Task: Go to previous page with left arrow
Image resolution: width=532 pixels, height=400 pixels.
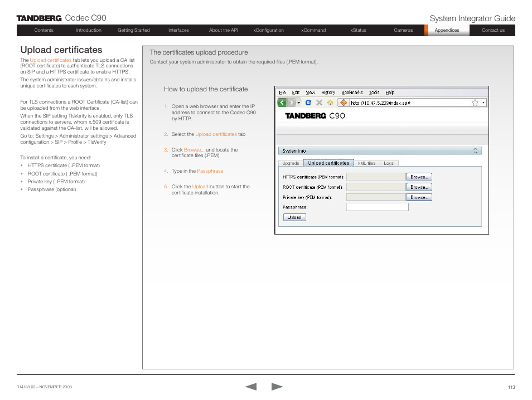Action: pos(251,387)
